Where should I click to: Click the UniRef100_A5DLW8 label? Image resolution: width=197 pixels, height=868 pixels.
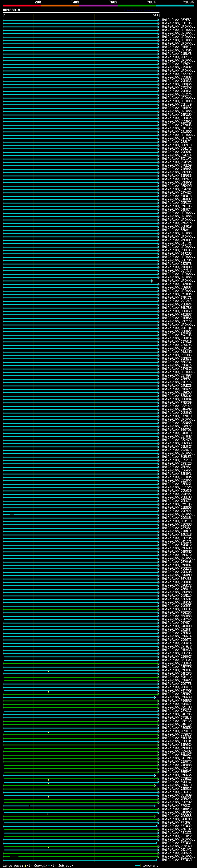pos(177,497)
